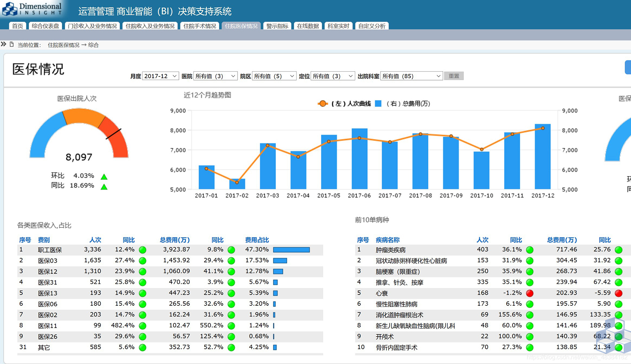Click the 47.30% share bar for 职工医保
This screenshot has width=631, height=364.
291,250
